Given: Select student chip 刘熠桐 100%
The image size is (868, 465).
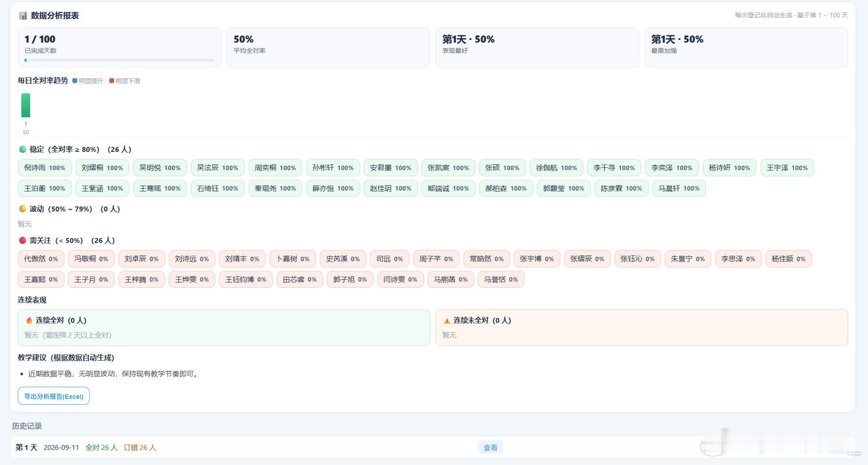Looking at the screenshot, I should pyautogui.click(x=103, y=168).
